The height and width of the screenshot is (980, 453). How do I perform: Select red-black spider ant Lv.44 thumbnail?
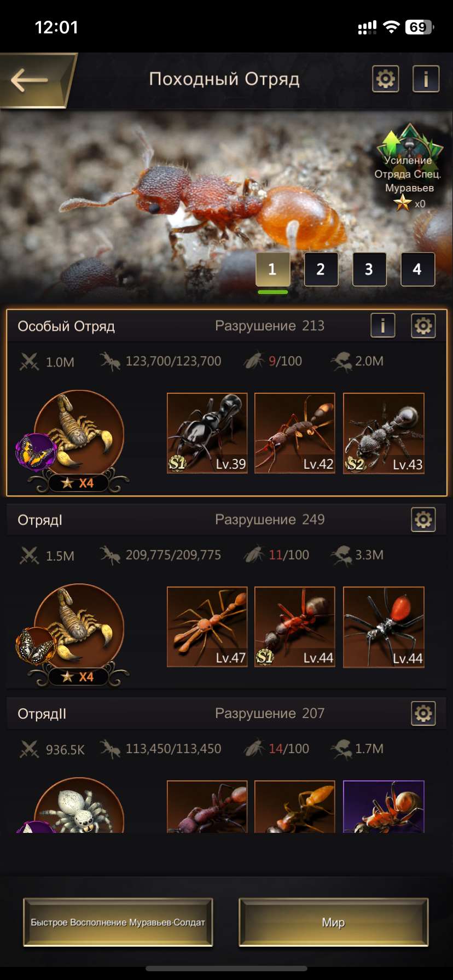(384, 627)
